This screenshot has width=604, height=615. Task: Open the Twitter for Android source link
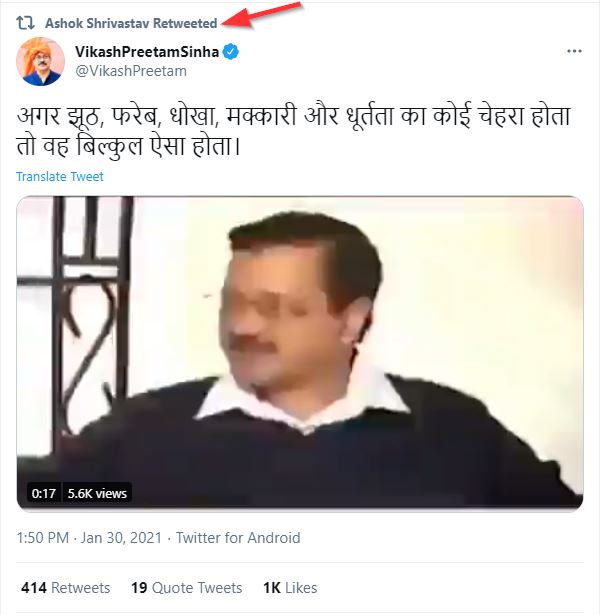pyautogui.click(x=238, y=538)
